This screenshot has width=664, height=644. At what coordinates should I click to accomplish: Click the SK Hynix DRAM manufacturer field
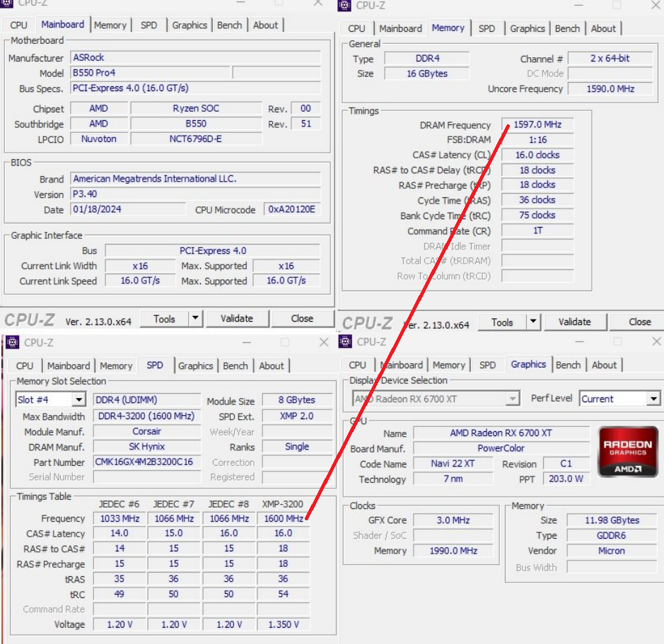click(146, 446)
